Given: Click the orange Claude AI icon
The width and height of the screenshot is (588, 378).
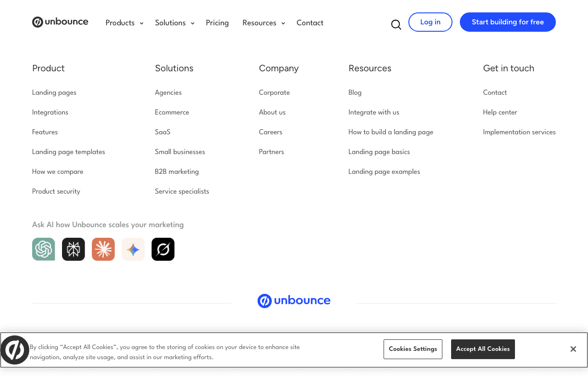Looking at the screenshot, I should tap(103, 249).
